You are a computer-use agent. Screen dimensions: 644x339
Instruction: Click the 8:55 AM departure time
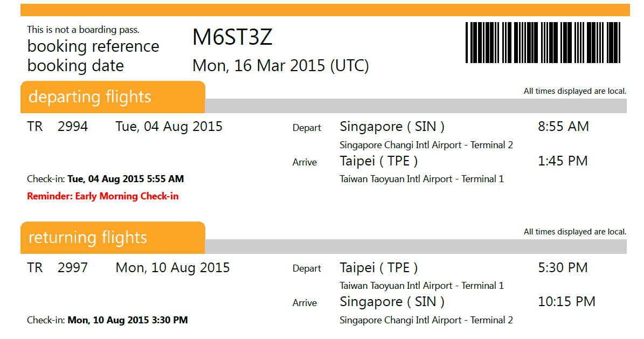564,126
